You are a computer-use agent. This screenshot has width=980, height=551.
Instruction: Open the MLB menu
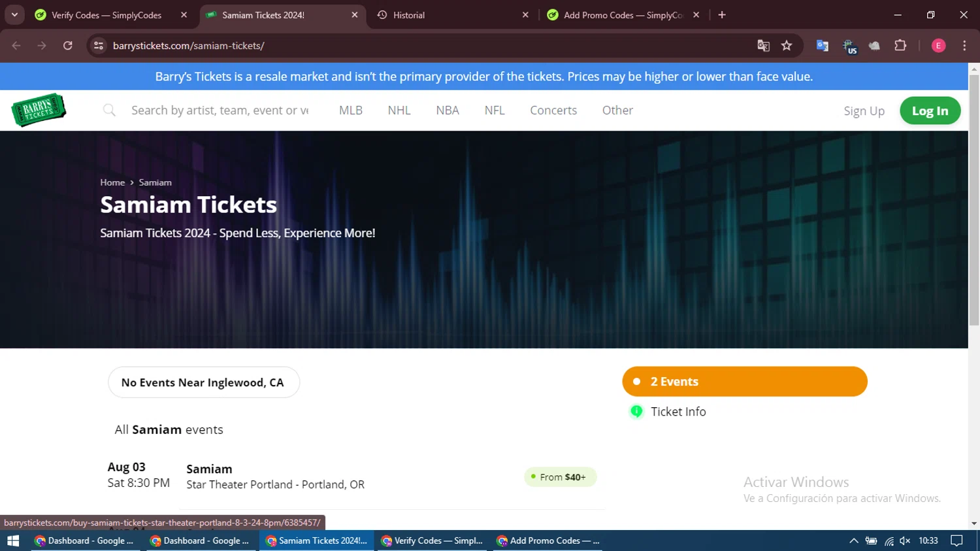click(x=351, y=110)
